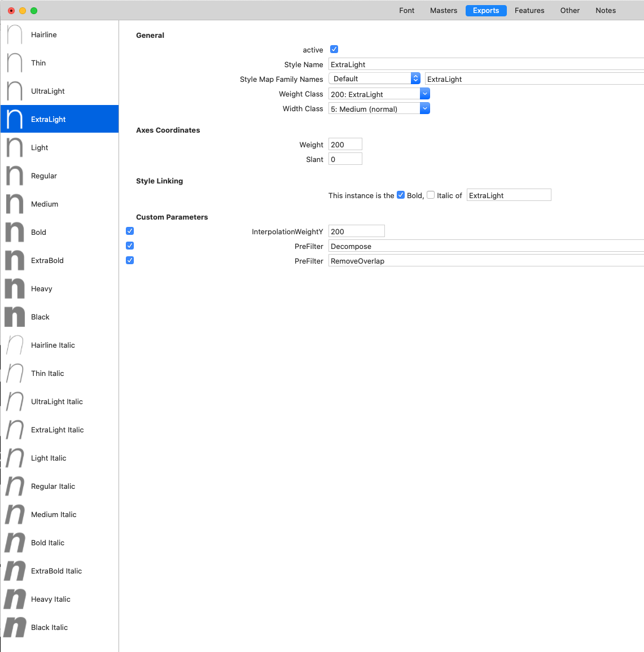Screen dimensions: 644x652
Task: Open the Style Map Family Names Default dropdown
Action: [x=374, y=79]
